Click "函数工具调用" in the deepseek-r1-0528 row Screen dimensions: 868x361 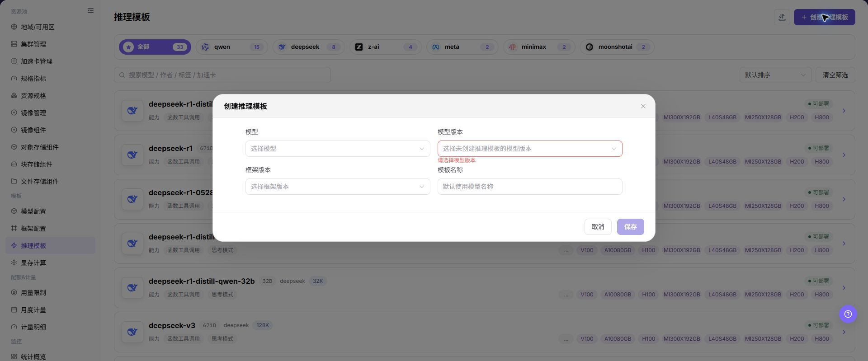(184, 206)
